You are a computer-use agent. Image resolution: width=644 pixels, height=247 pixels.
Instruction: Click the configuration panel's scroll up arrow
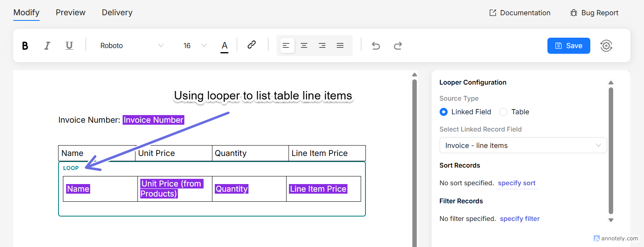click(611, 83)
